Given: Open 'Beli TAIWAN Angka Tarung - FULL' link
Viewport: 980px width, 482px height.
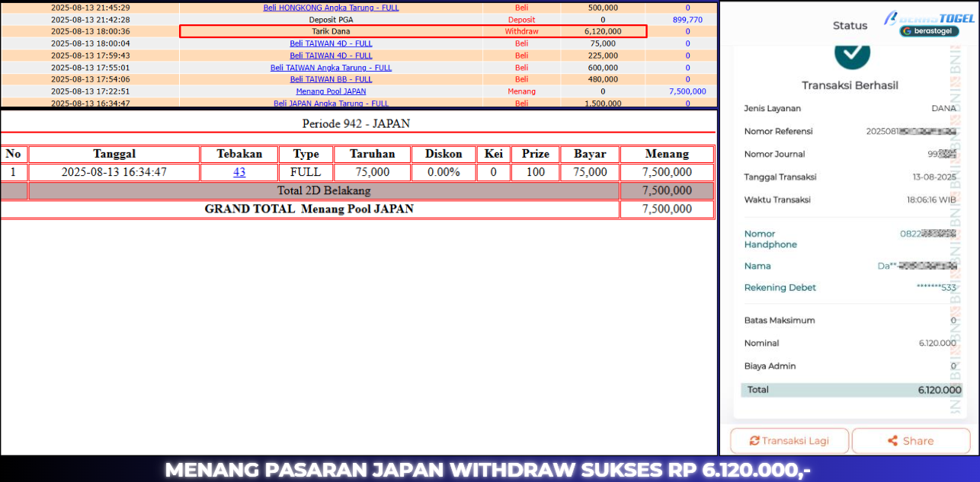Looking at the screenshot, I should click(331, 68).
